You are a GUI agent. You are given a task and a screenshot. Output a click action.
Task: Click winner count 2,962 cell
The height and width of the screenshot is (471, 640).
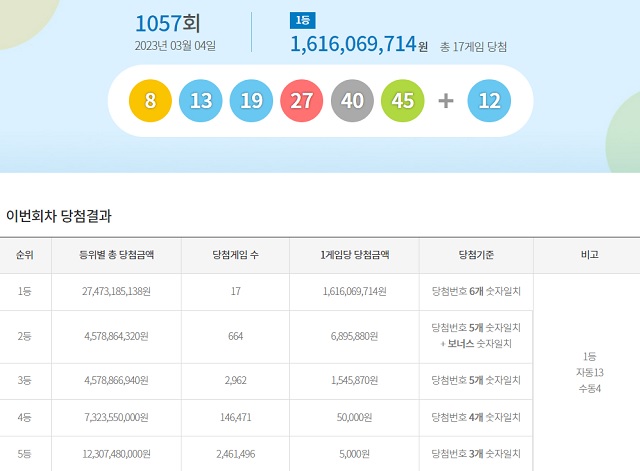[x=236, y=380]
